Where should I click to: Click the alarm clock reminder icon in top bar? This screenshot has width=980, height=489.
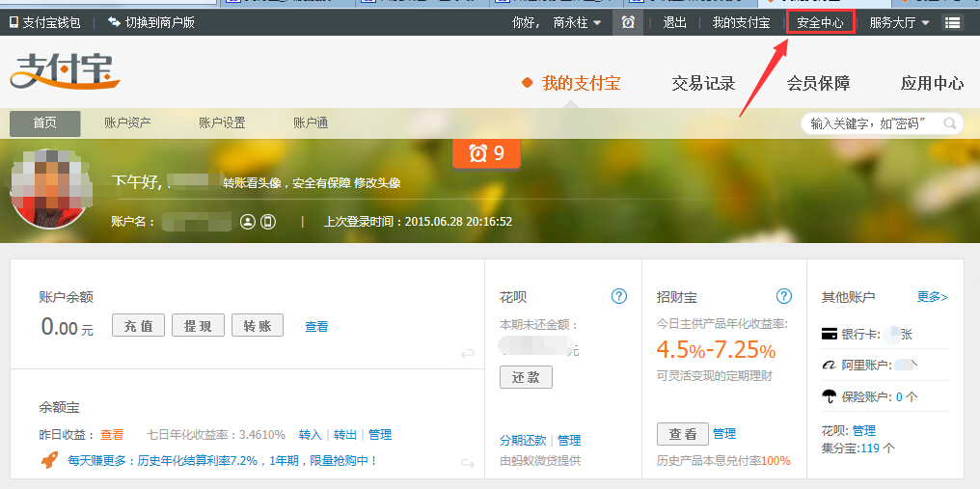pyautogui.click(x=628, y=22)
